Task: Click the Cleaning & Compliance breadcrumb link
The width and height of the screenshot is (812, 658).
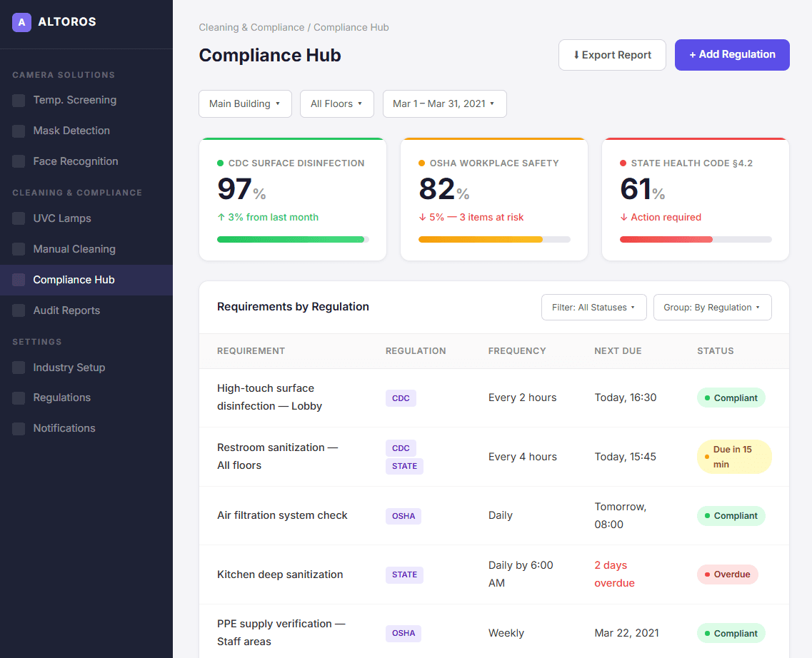Action: 251,27
